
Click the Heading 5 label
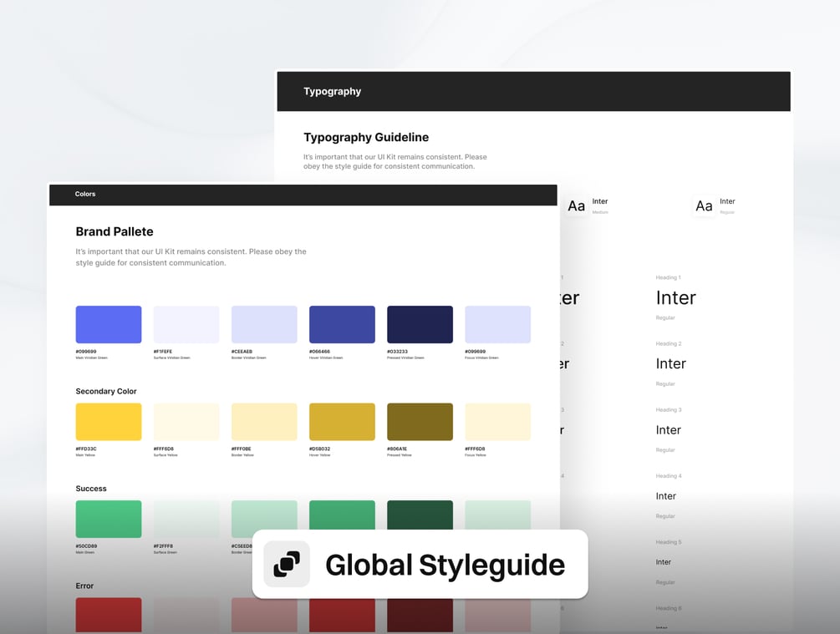click(x=669, y=542)
